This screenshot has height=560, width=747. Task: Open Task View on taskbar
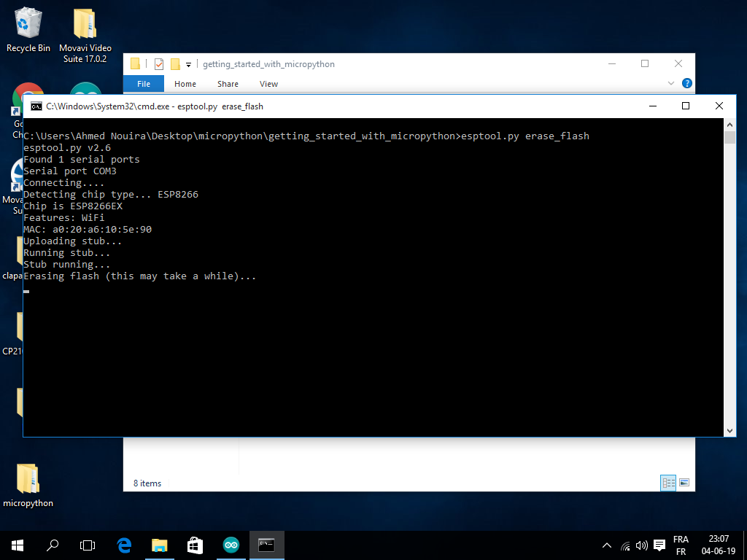[88, 545]
